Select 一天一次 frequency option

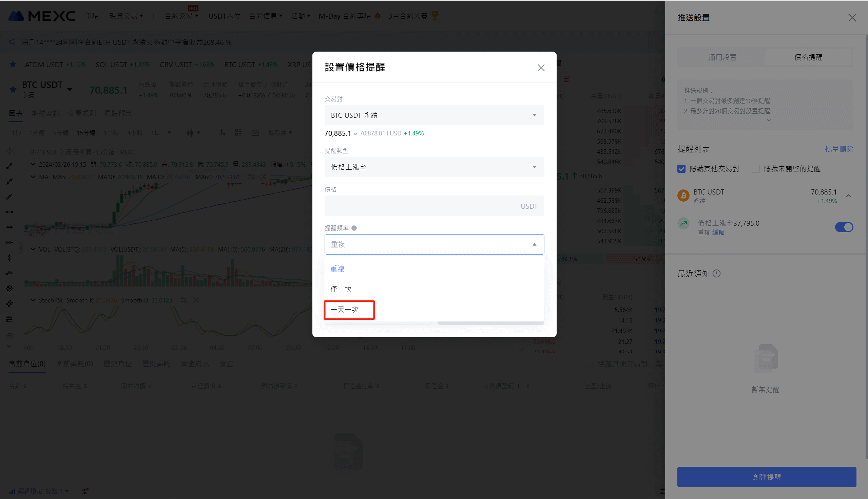(345, 310)
